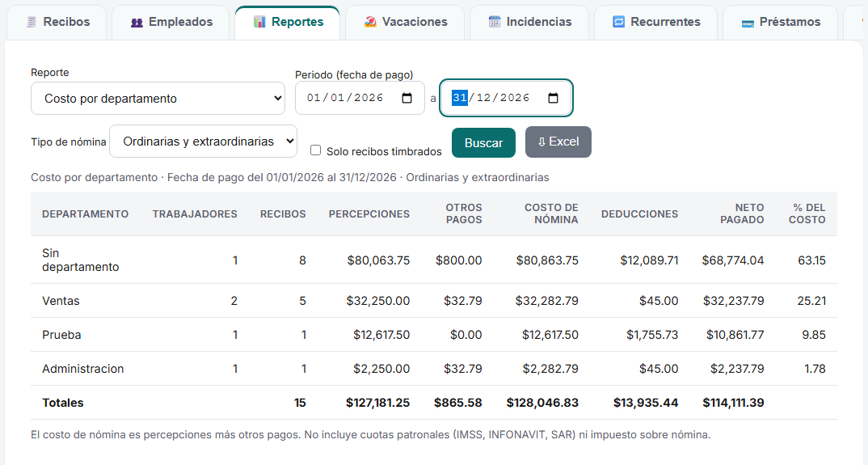
Task: Click the Préstamos tab card icon
Action: [x=748, y=23]
